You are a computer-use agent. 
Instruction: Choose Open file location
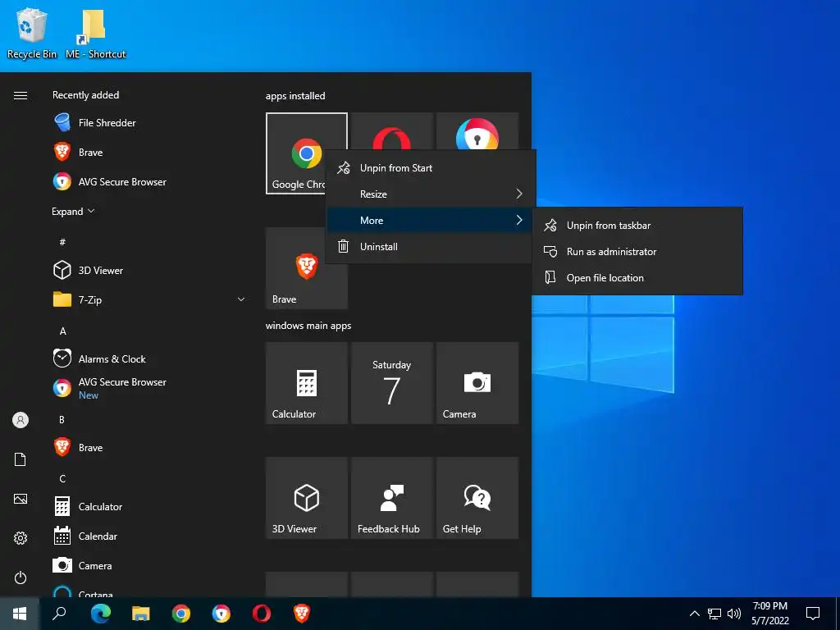(637, 277)
